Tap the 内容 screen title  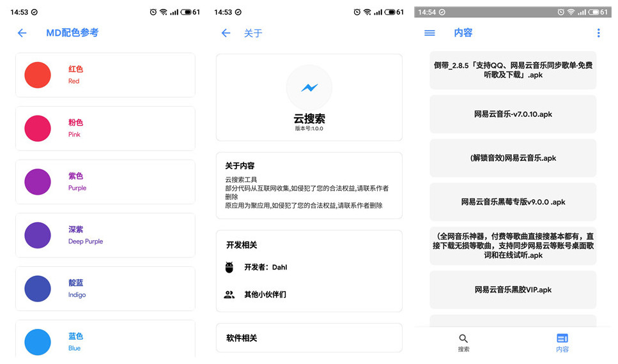click(x=463, y=33)
